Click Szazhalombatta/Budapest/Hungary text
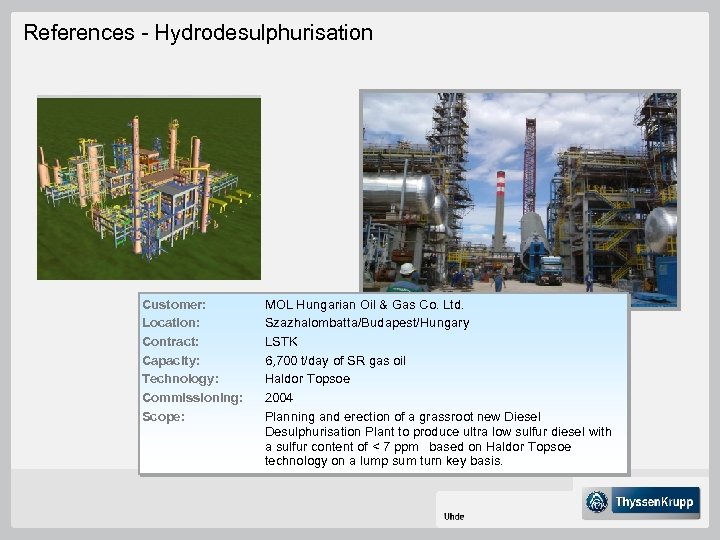Image resolution: width=720 pixels, height=540 pixels. pos(367,323)
